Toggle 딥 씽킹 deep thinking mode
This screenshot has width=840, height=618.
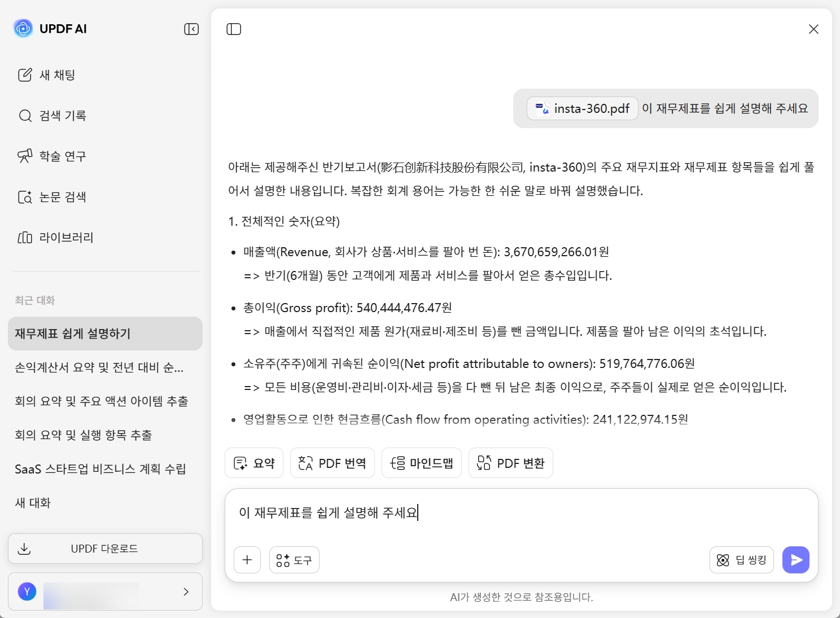pos(742,560)
